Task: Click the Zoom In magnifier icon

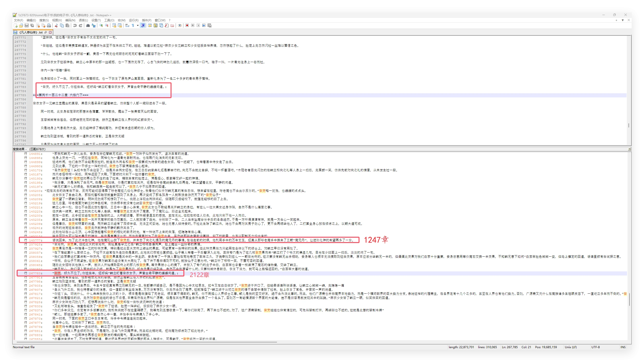Action: [101, 25]
